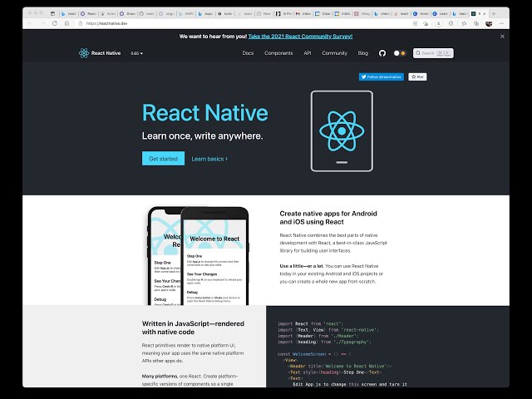Image resolution: width=532 pixels, height=399 pixels.
Task: Click the apps grid icon in address bar
Action: pyautogui.click(x=415, y=23)
